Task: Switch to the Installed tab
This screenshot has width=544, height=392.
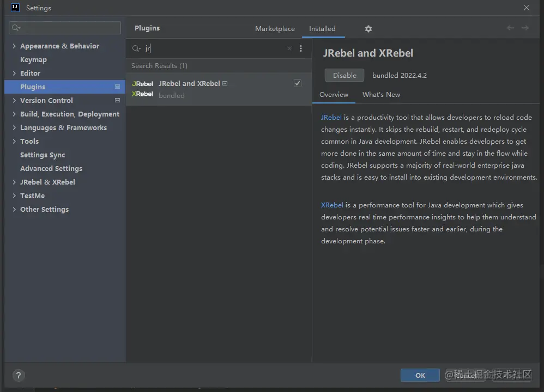Action: (x=322, y=29)
